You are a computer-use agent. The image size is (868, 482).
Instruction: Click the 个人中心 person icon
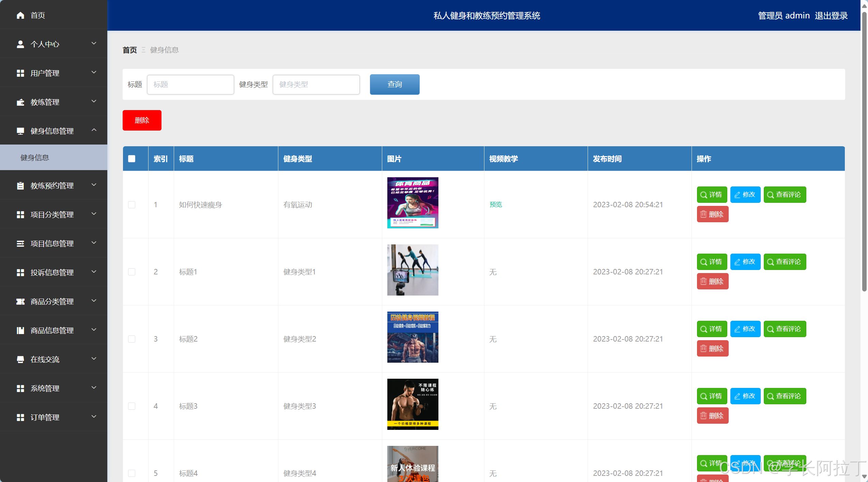(x=20, y=44)
